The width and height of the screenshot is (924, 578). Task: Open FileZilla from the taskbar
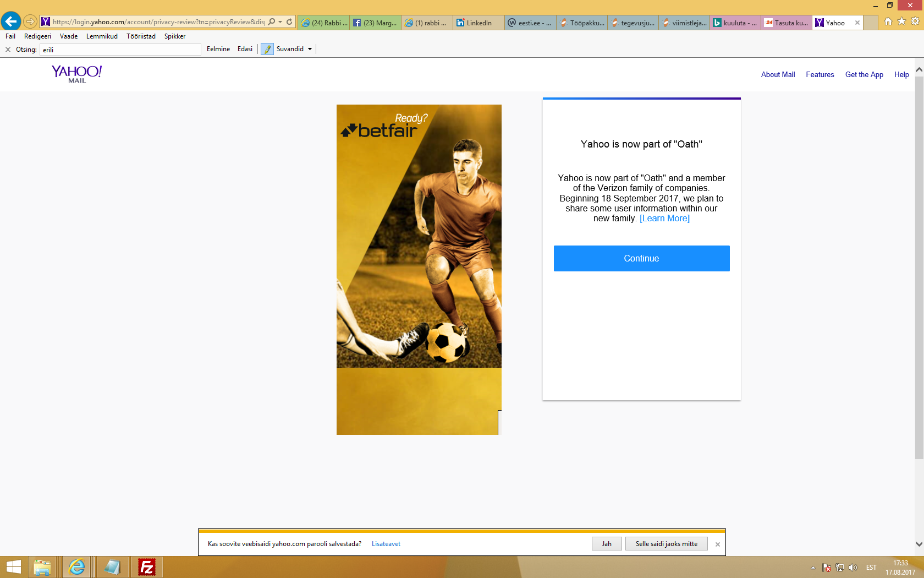pyautogui.click(x=146, y=567)
